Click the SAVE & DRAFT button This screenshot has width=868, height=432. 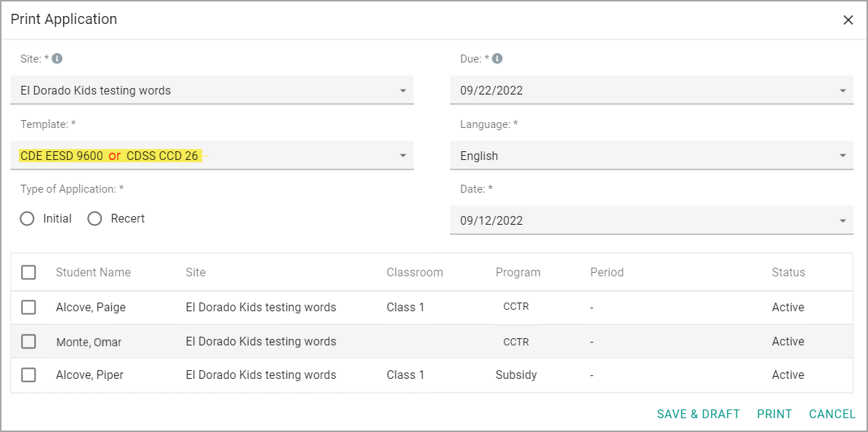(x=698, y=415)
